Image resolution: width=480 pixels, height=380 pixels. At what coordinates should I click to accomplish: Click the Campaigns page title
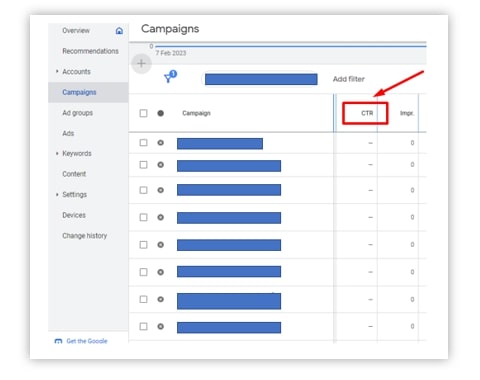tap(170, 29)
